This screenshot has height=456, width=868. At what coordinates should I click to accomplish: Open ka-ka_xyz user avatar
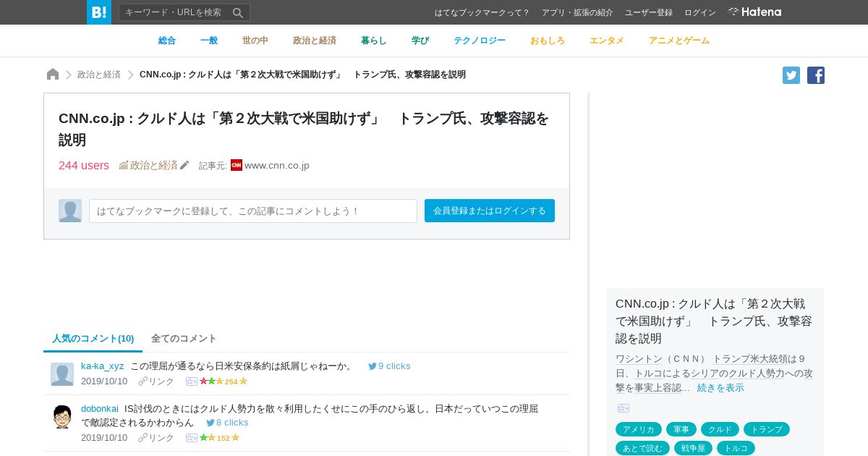click(62, 374)
